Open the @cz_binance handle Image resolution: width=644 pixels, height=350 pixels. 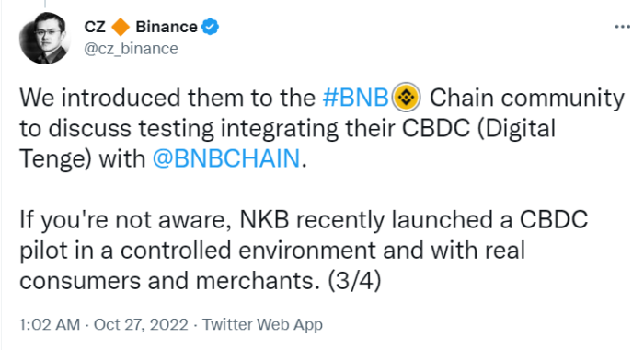click(131, 49)
